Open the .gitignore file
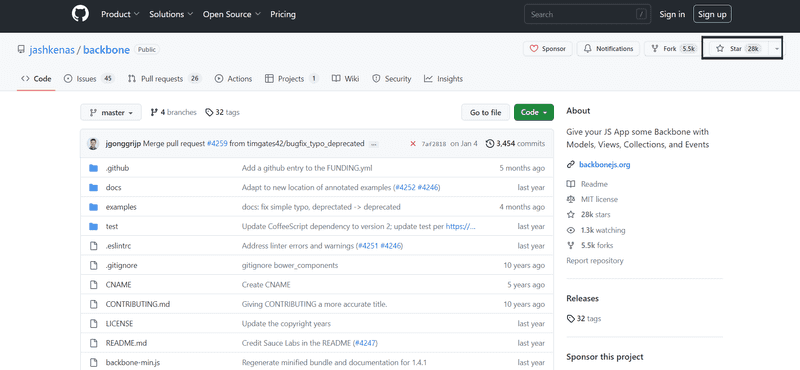This screenshot has width=800, height=370. (x=121, y=265)
